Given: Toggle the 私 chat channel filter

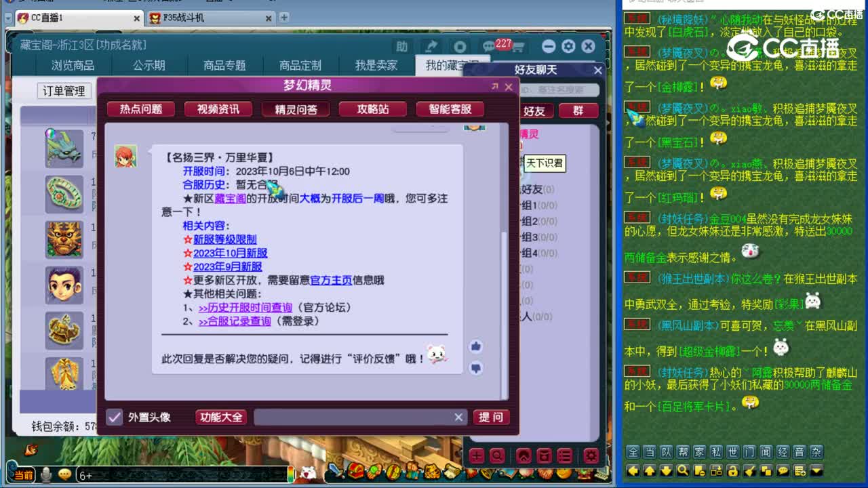Looking at the screenshot, I should pyautogui.click(x=716, y=452).
